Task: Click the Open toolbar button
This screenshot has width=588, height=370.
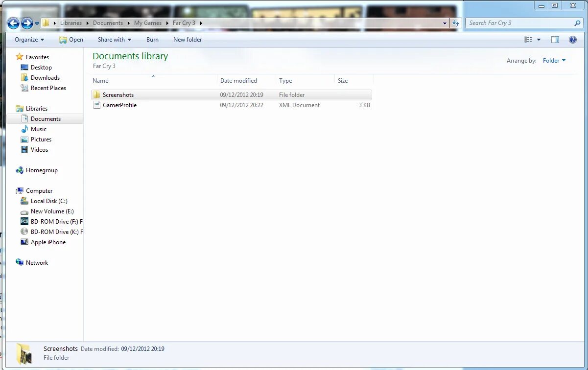Action: tap(71, 40)
